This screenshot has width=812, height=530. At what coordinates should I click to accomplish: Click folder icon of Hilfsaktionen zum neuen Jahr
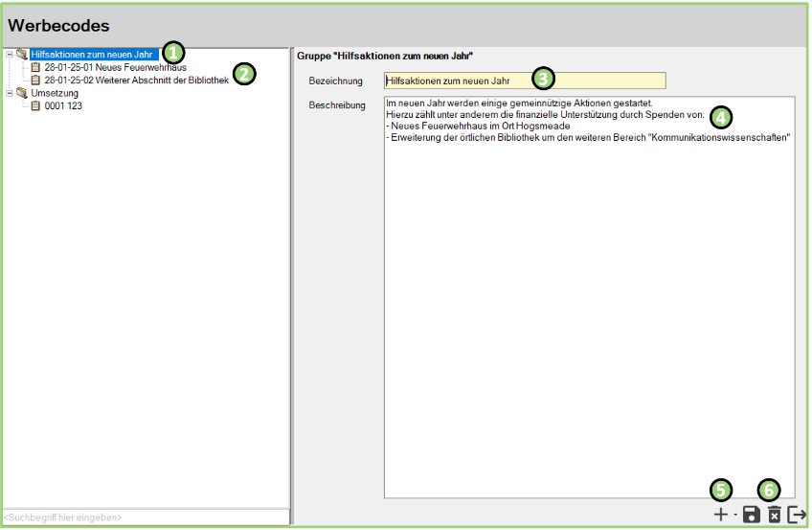click(x=22, y=55)
